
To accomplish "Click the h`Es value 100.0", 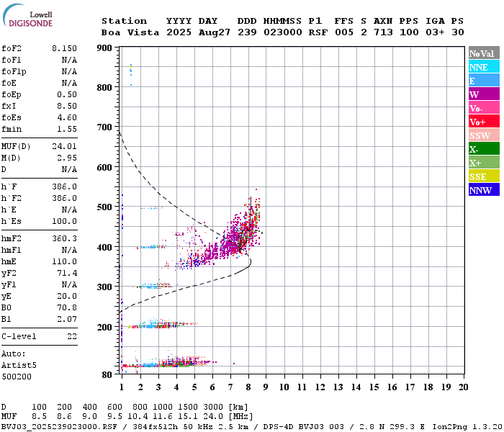I will (x=64, y=222).
